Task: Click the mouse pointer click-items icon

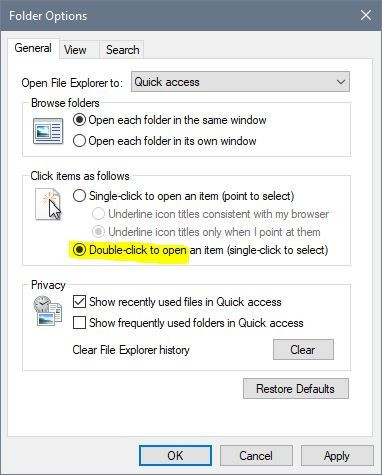Action: pos(49,205)
